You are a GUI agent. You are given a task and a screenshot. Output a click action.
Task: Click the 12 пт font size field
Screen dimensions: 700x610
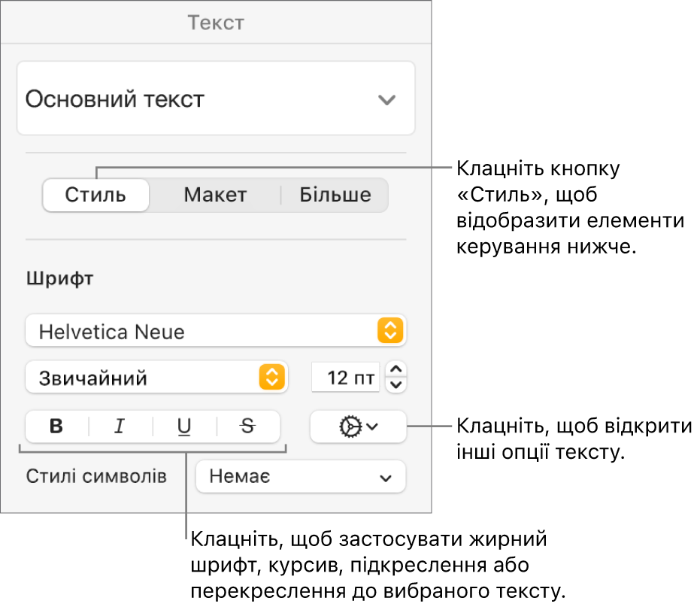point(346,378)
